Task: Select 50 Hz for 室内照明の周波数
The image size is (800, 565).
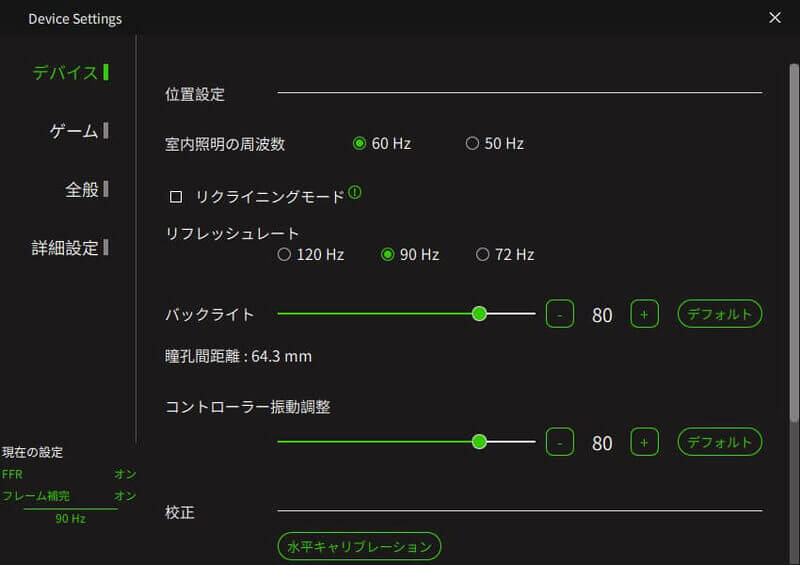Action: click(x=473, y=144)
